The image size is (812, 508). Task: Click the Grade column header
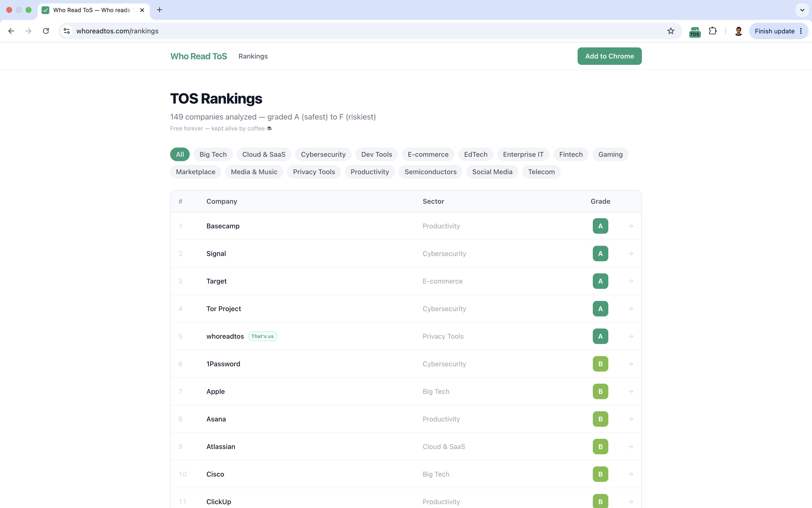(x=600, y=201)
